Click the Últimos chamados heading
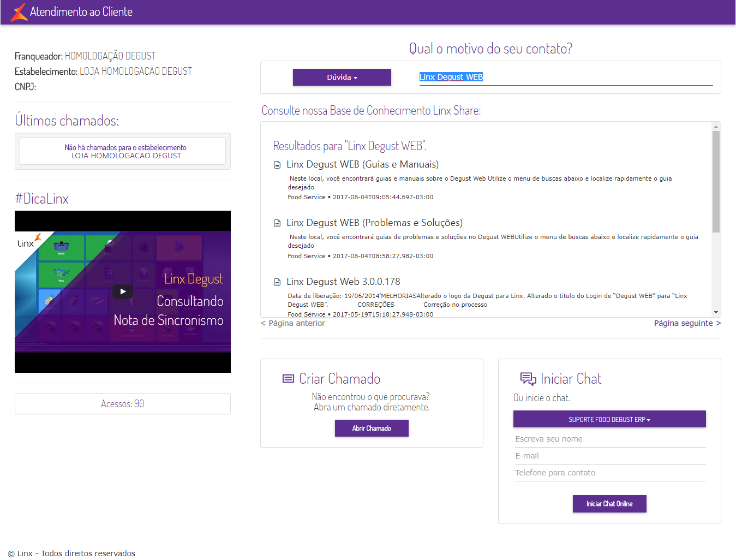The image size is (736, 560). [x=67, y=121]
